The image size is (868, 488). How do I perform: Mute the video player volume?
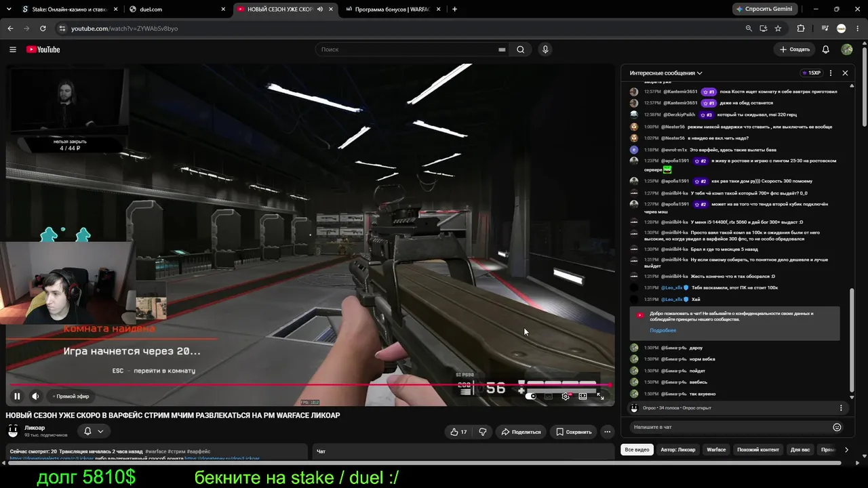point(35,396)
